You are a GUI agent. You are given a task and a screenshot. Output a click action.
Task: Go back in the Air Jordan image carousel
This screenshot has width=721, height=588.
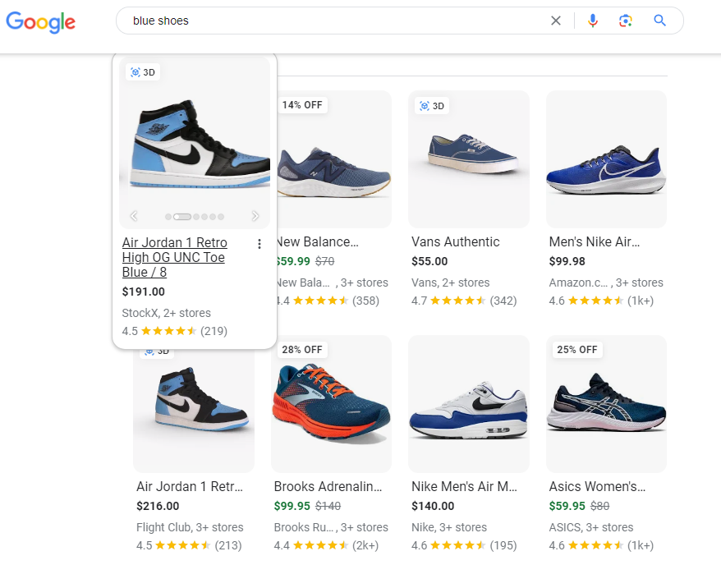pos(134,216)
